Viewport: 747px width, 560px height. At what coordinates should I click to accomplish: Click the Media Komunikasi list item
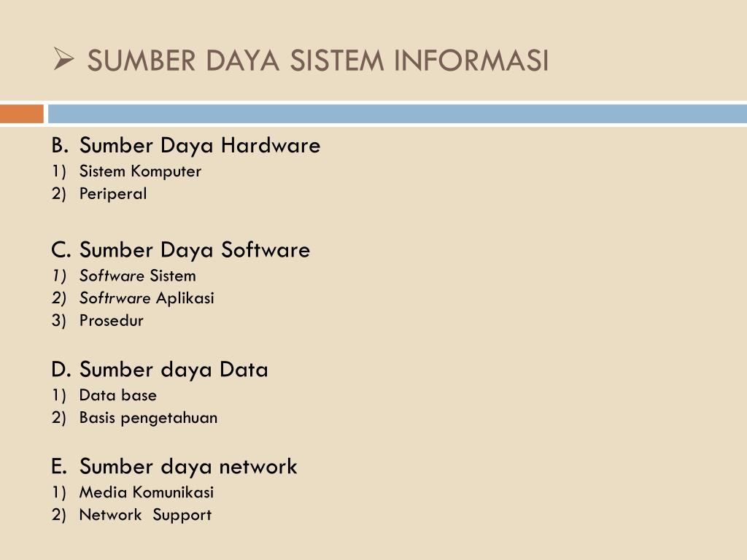click(x=147, y=492)
